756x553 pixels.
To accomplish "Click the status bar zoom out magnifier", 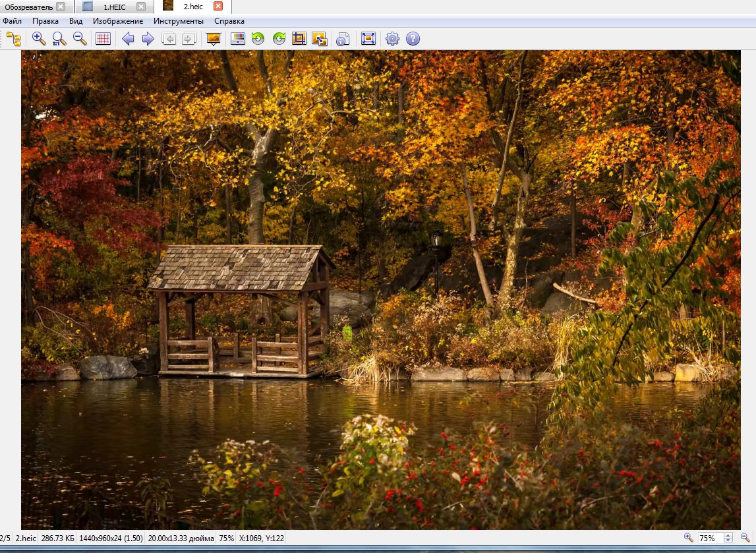I will (x=745, y=538).
